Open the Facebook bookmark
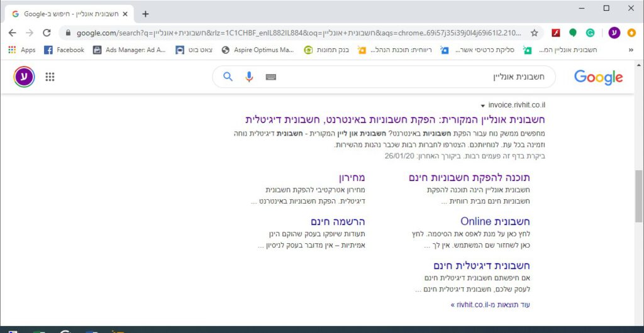Screen dimensions: 644x333 [x=64, y=50]
